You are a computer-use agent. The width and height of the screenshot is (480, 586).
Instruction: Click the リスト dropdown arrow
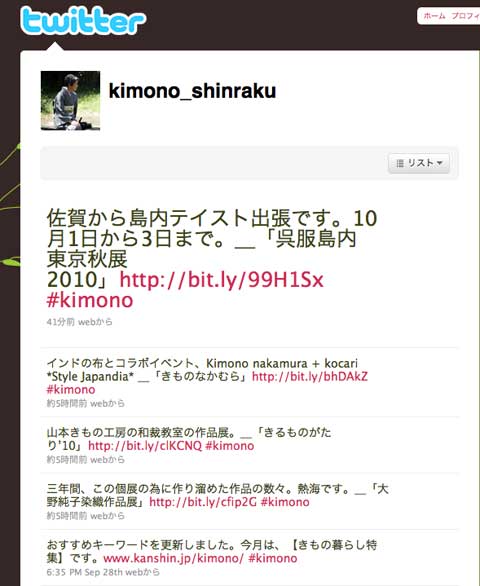pyautogui.click(x=440, y=163)
